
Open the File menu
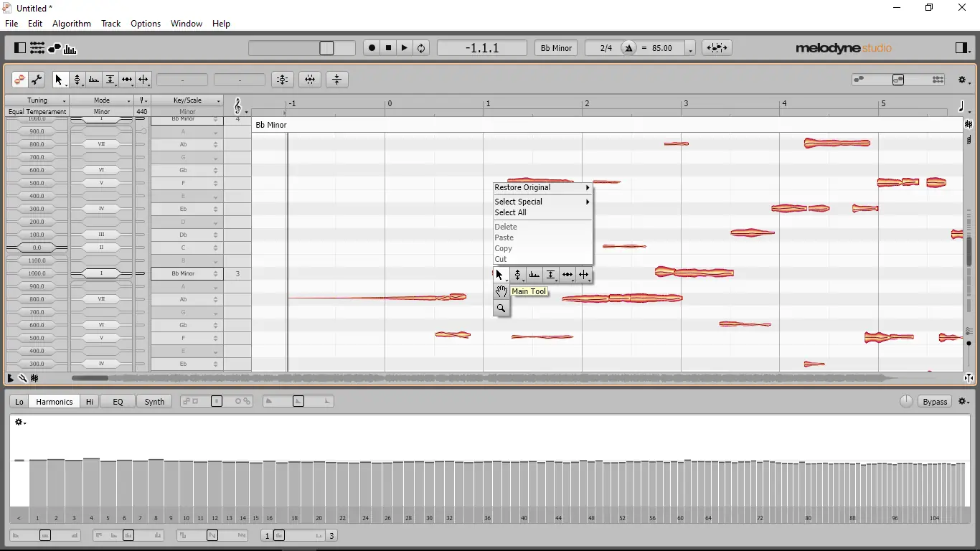click(x=11, y=24)
